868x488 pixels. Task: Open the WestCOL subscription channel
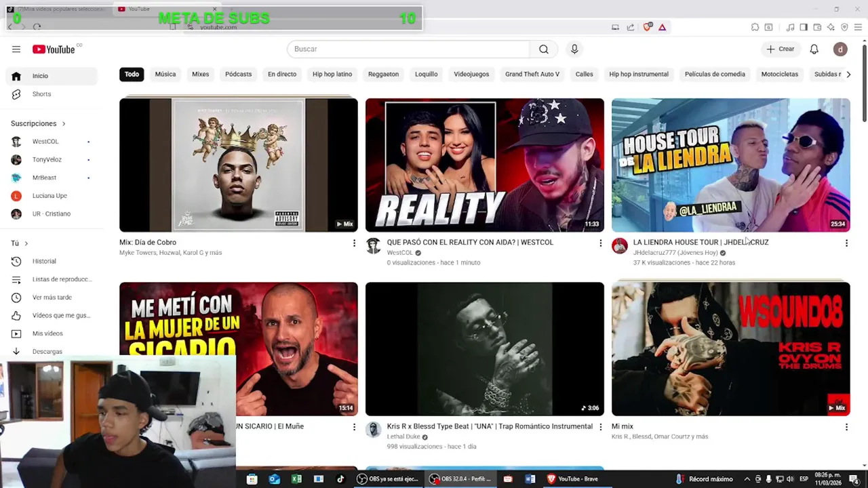tap(52, 142)
